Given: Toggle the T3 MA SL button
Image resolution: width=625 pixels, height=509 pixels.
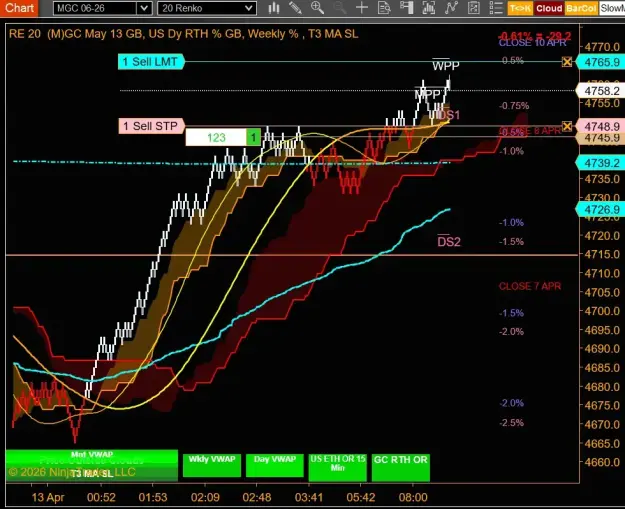Looking at the screenshot, I should click(92, 473).
